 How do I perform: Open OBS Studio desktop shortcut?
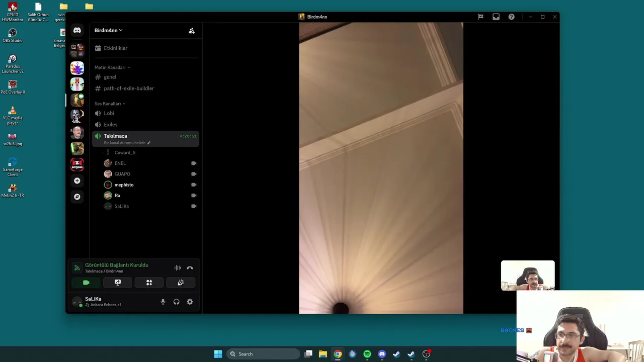click(x=13, y=36)
